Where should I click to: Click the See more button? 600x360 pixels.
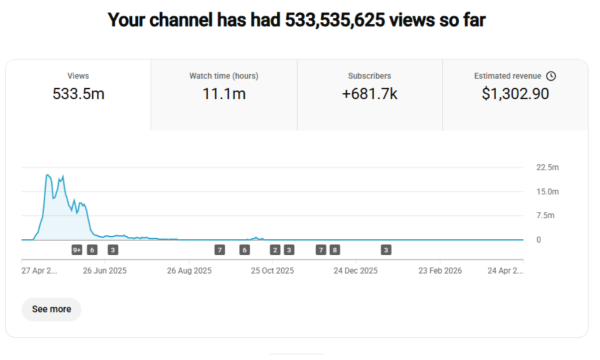(x=51, y=309)
